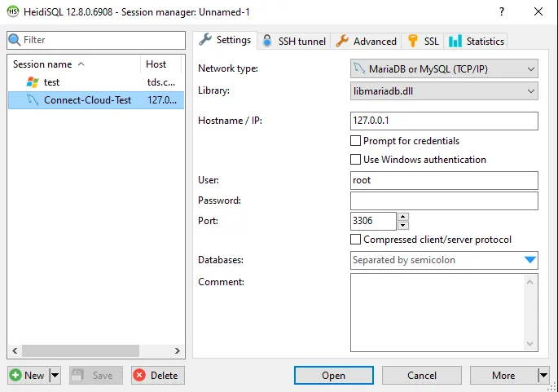Open the Statistics tab chart icon
Image resolution: width=558 pixels, height=392 pixels.
455,41
